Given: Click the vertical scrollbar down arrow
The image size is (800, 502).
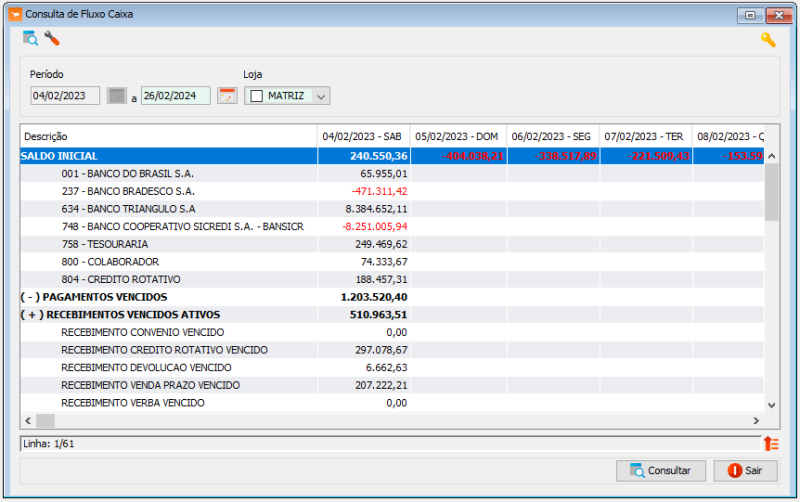Looking at the screenshot, I should pyautogui.click(x=771, y=405).
